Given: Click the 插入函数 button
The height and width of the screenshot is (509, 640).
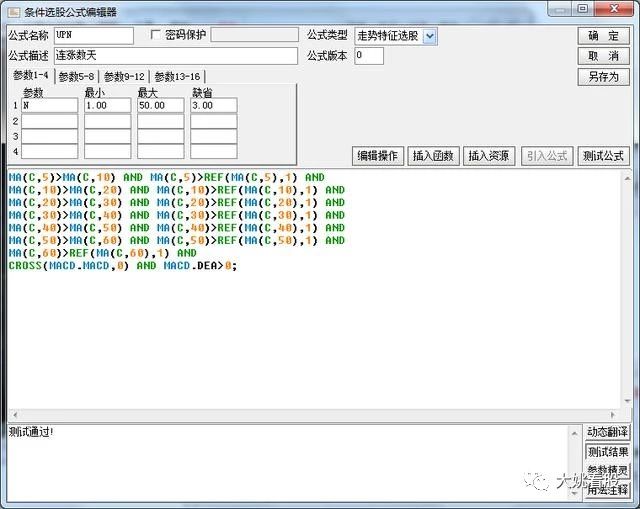Looking at the screenshot, I should click(x=433, y=156).
